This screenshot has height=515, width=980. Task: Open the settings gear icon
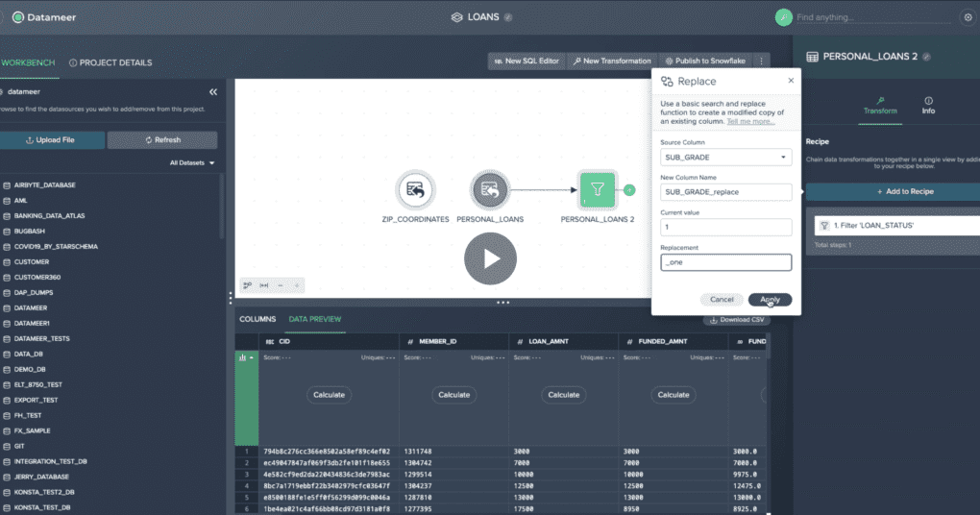coord(968,17)
